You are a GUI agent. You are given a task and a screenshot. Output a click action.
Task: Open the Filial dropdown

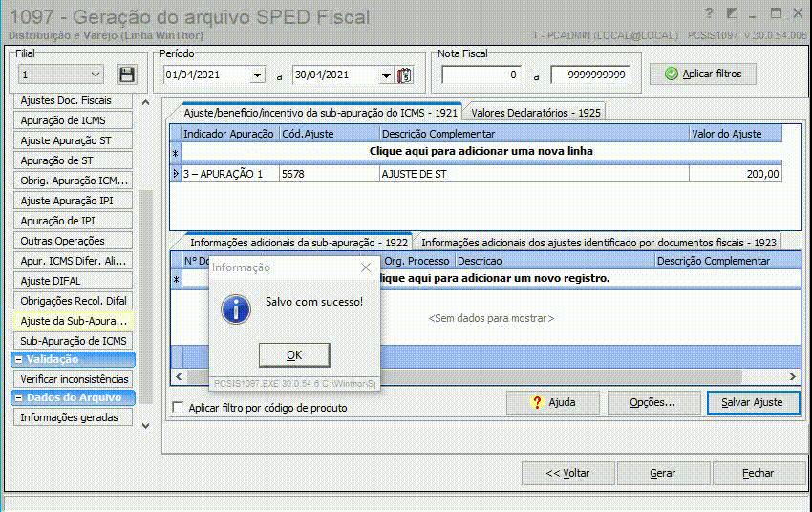click(x=60, y=75)
